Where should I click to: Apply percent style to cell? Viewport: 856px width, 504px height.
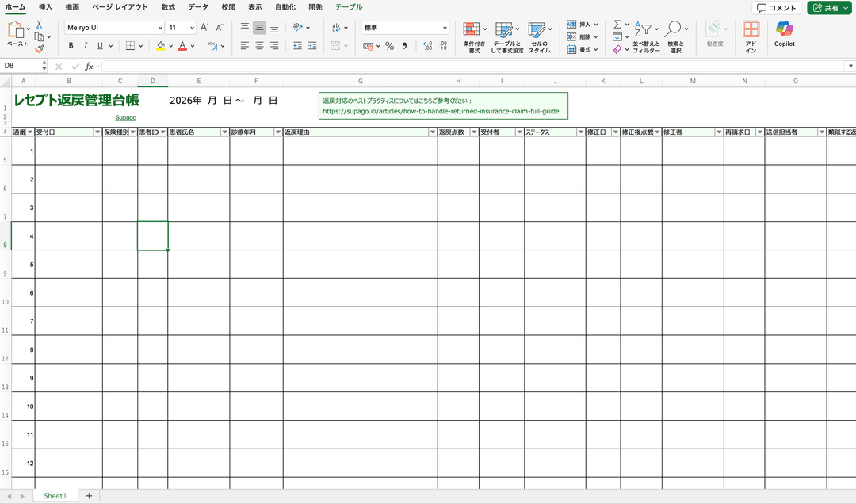389,46
